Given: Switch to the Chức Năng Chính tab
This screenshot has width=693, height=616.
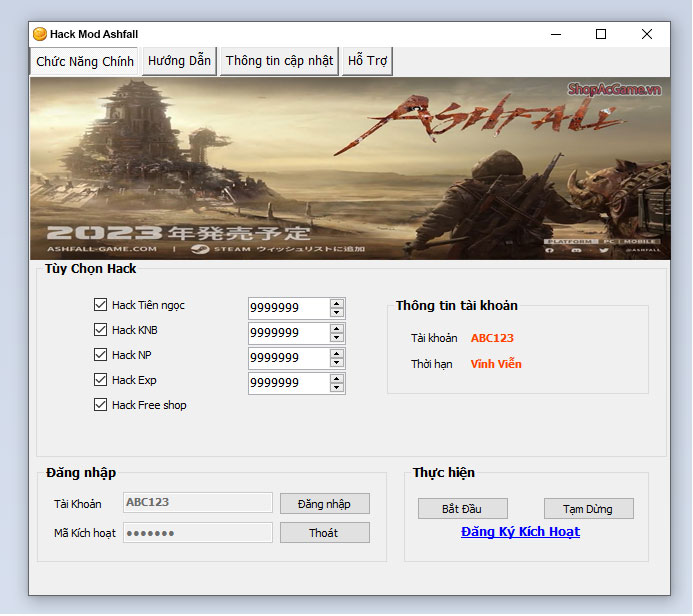Looking at the screenshot, I should pos(85,61).
